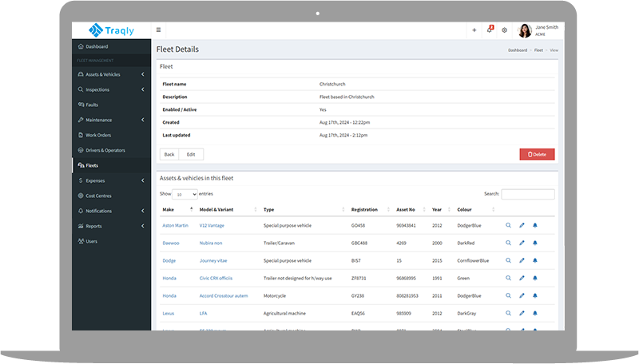Screen dimensions: 639x364
Task: Sort table by Colour column
Action: click(x=475, y=209)
